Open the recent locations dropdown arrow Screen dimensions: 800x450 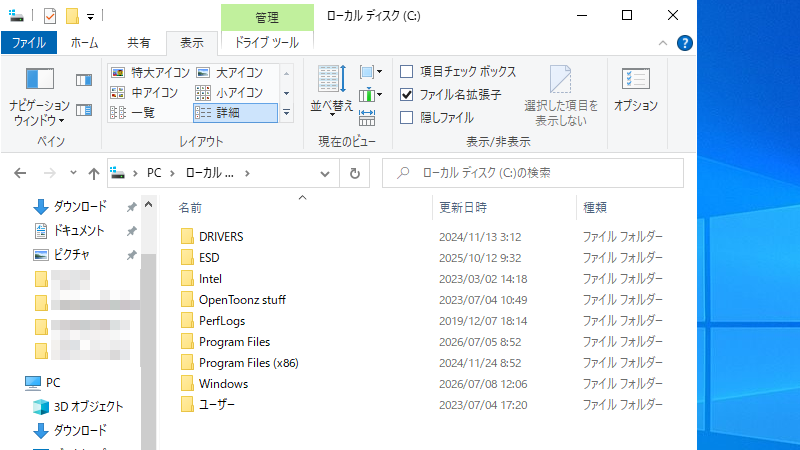(73, 173)
